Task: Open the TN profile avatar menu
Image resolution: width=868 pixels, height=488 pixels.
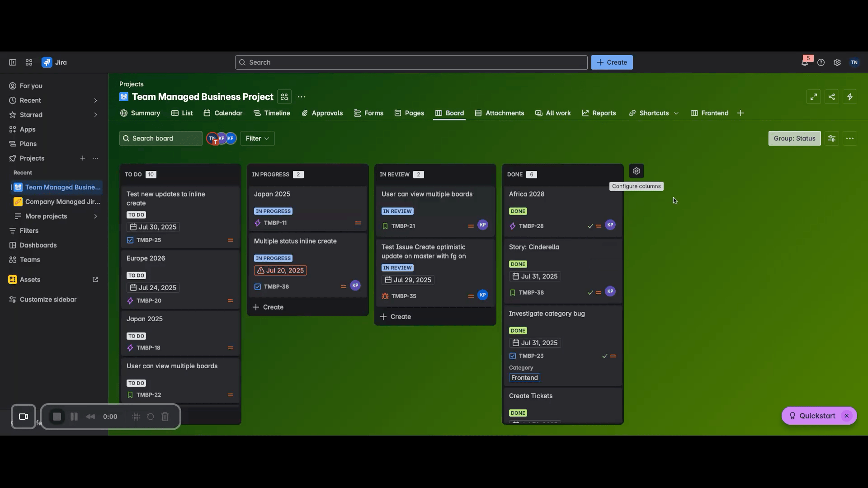Action: pyautogui.click(x=854, y=62)
